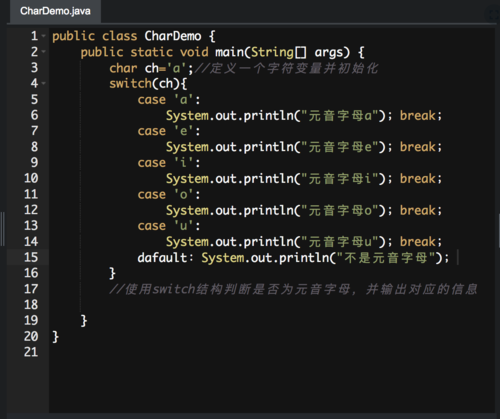Click the fullscreen icon in the top-right corner
This screenshot has height=419, width=500.
coord(493,14)
